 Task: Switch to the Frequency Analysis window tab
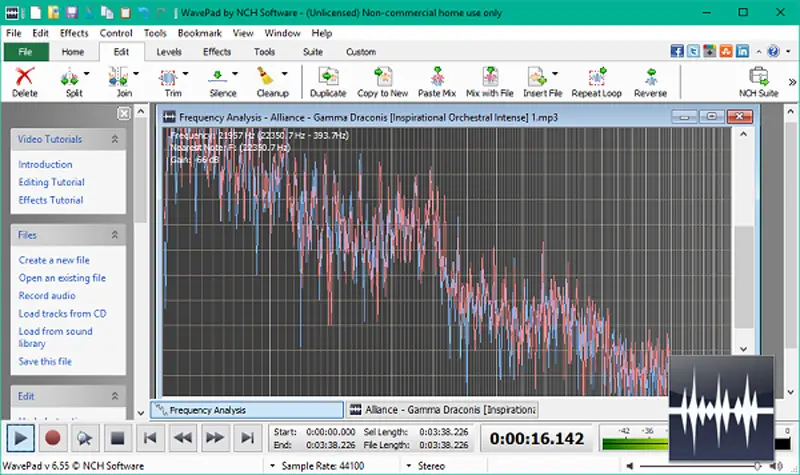pyautogui.click(x=245, y=410)
